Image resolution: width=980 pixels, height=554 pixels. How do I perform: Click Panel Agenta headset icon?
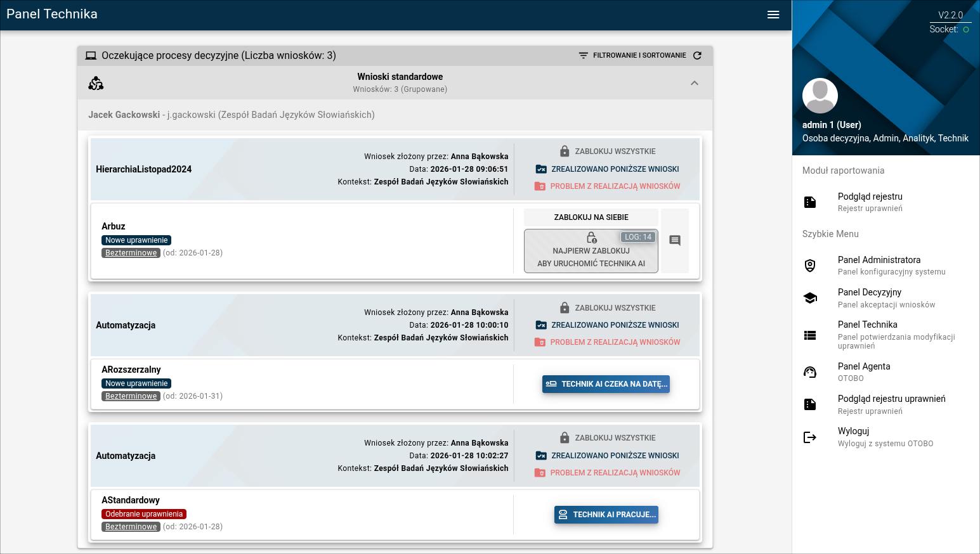(810, 372)
